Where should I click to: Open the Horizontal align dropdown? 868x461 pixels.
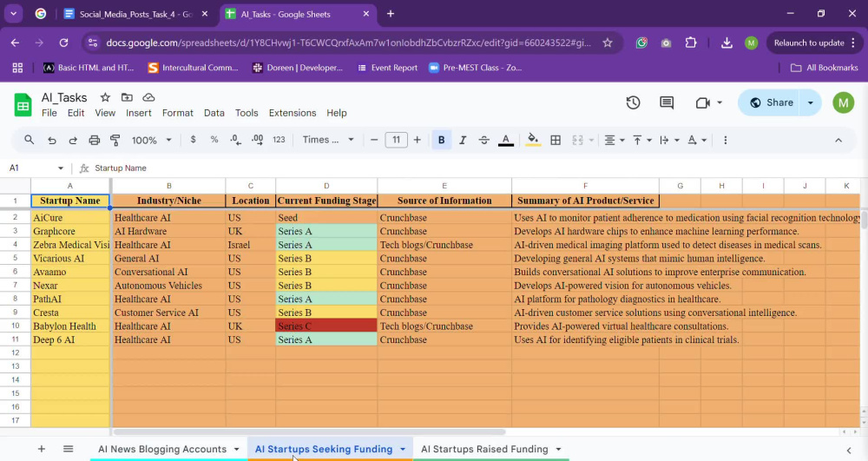[x=615, y=140]
